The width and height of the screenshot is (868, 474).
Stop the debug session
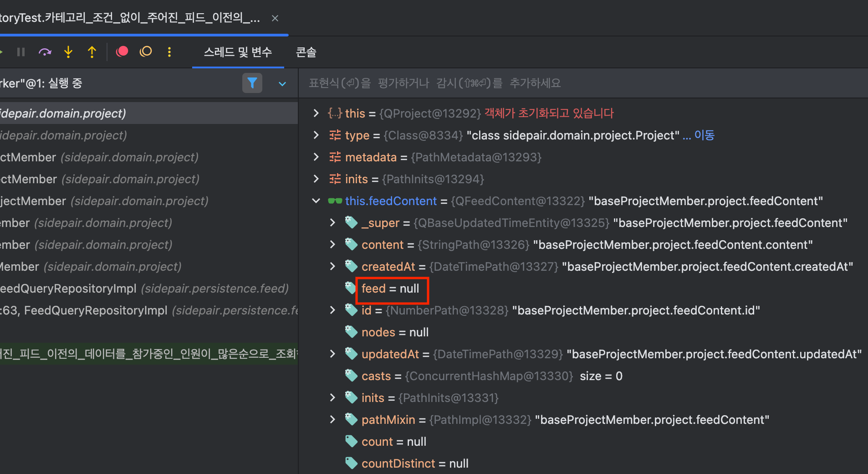point(122,52)
